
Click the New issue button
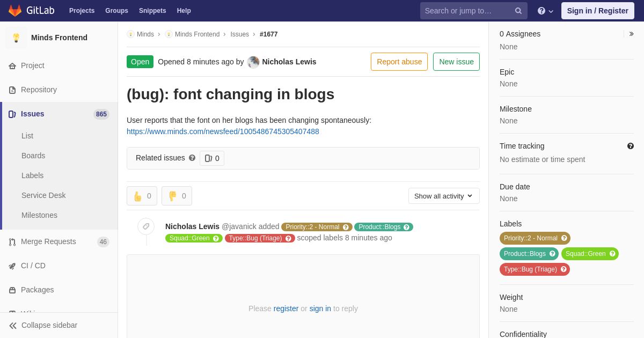[456, 62]
